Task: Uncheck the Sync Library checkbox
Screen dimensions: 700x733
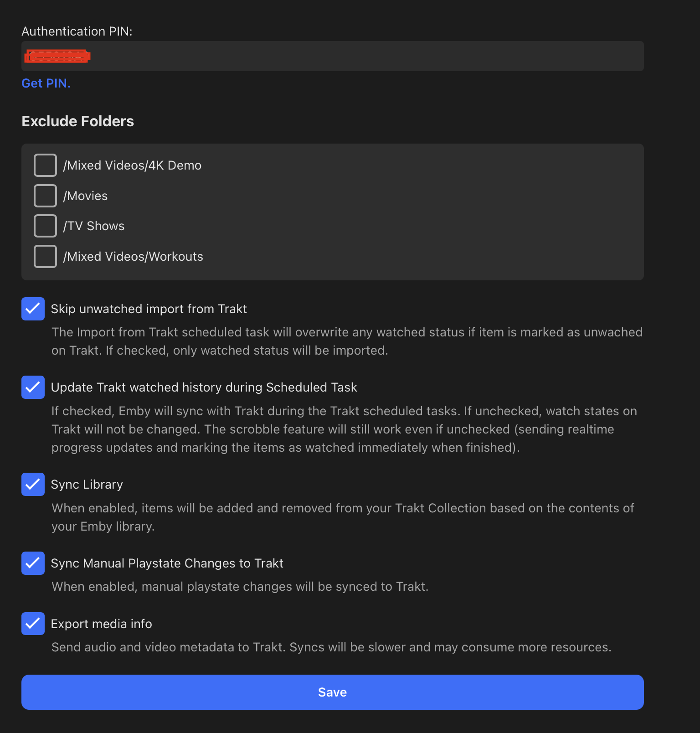Action: tap(33, 484)
